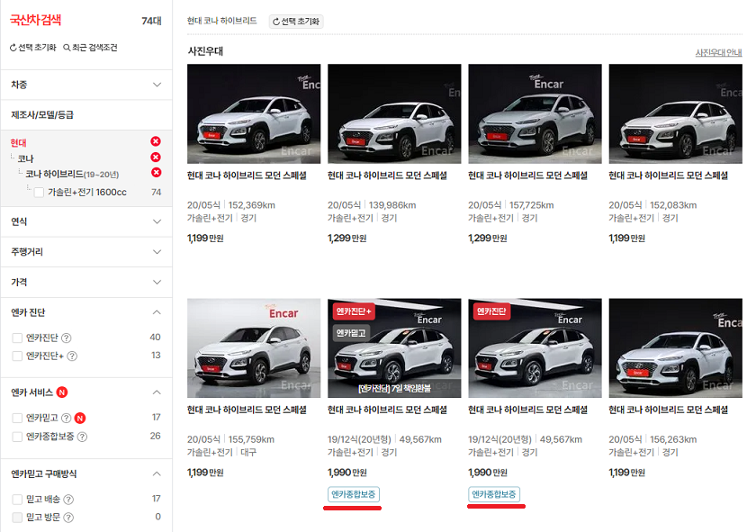This screenshot has height=532, width=756.
Task: Click the 엔카진단+ badge on car photo
Action: point(354,311)
